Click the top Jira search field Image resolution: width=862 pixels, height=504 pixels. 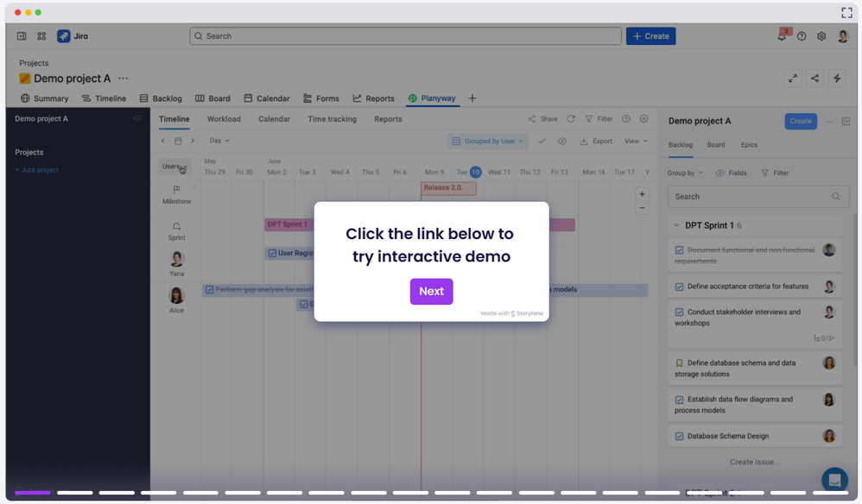(x=406, y=36)
